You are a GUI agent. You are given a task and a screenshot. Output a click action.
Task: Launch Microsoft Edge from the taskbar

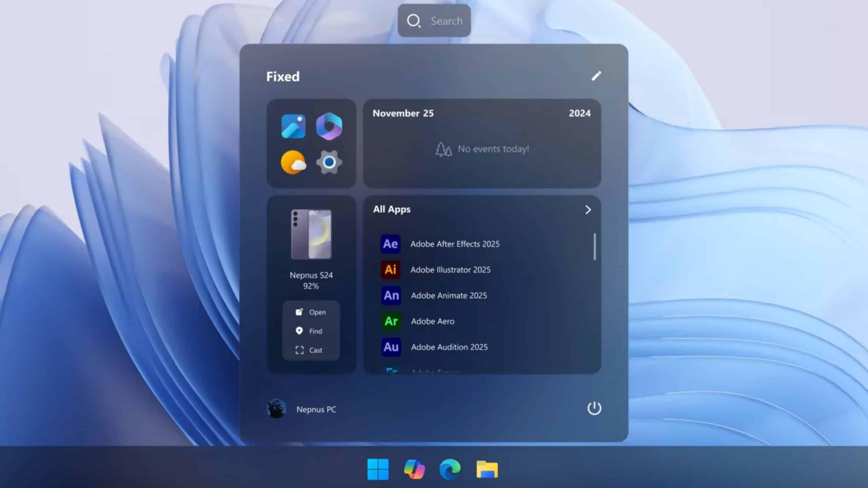click(x=450, y=469)
